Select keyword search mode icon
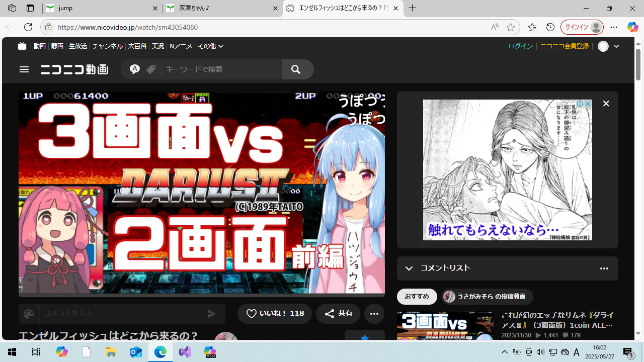Image resolution: width=644 pixels, height=362 pixels. 134,69
